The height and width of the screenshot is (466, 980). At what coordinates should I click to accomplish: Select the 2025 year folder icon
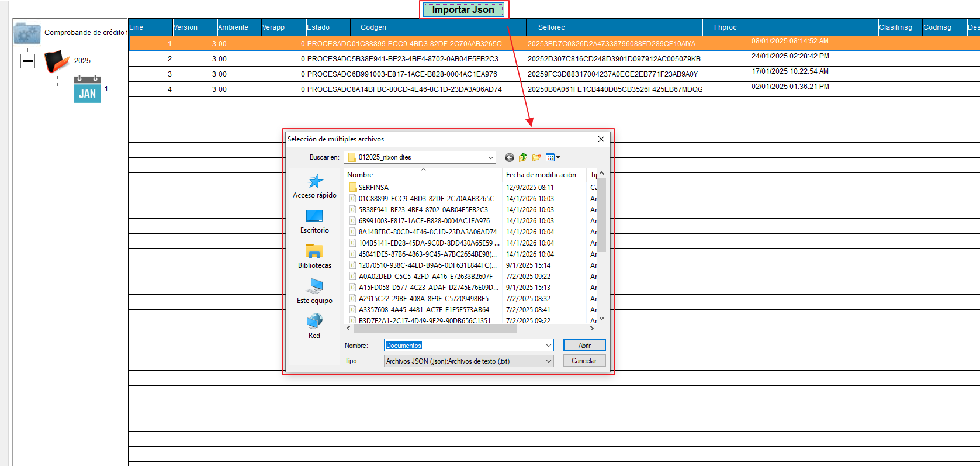57,61
